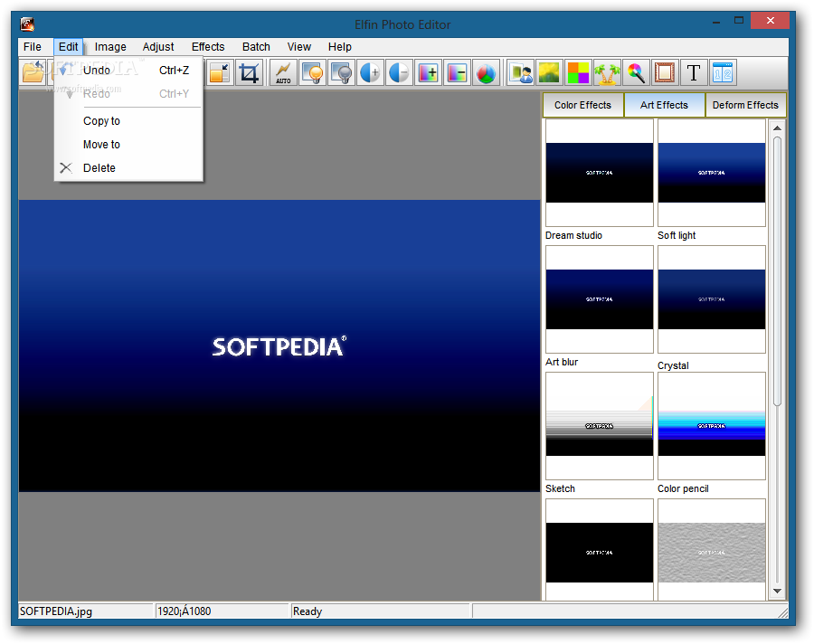Click the gray textured thumbnail below Color pencil
This screenshot has height=644, width=814.
pyautogui.click(x=712, y=550)
